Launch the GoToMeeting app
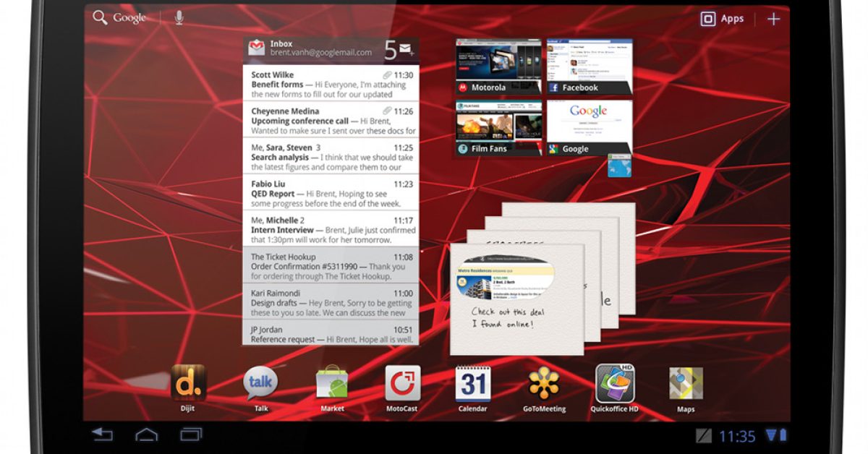The width and height of the screenshot is (868, 454). pyautogui.click(x=542, y=384)
